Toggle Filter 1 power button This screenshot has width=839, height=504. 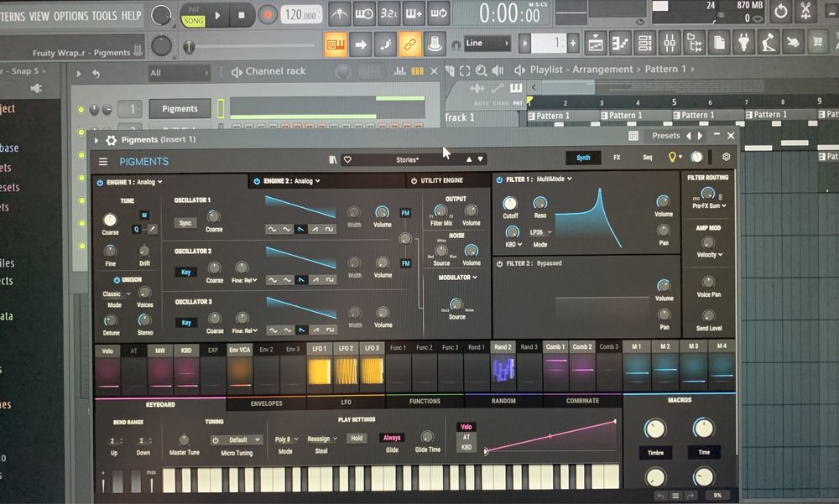499,179
